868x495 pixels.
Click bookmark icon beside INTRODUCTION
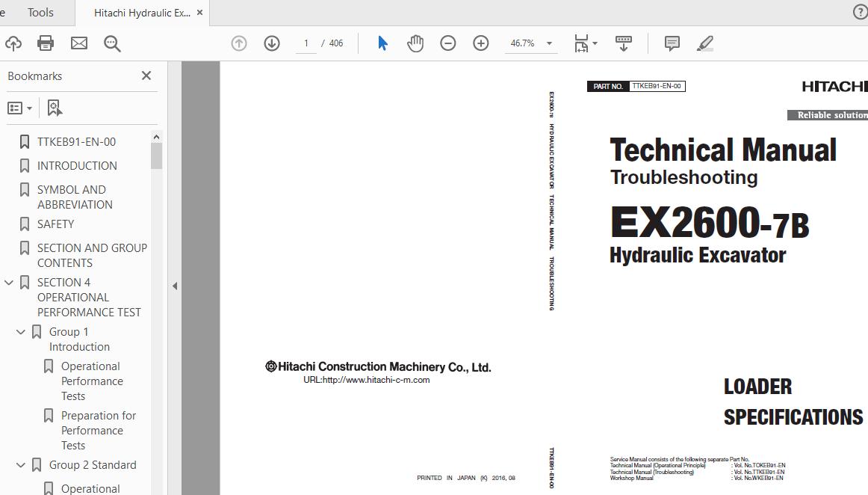[25, 166]
